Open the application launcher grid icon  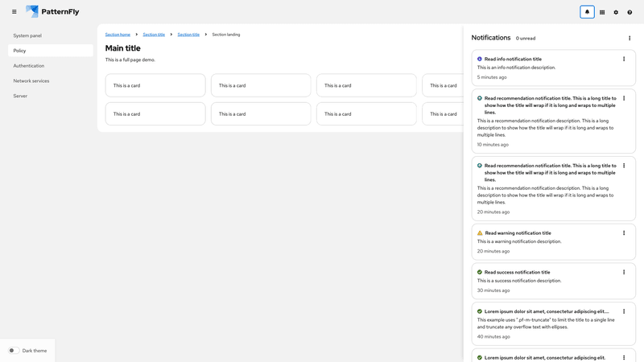(602, 12)
